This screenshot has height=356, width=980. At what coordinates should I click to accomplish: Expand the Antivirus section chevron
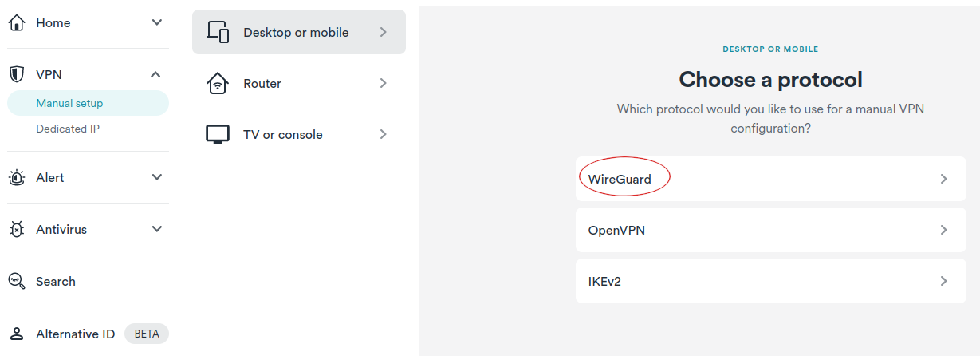[x=156, y=229]
